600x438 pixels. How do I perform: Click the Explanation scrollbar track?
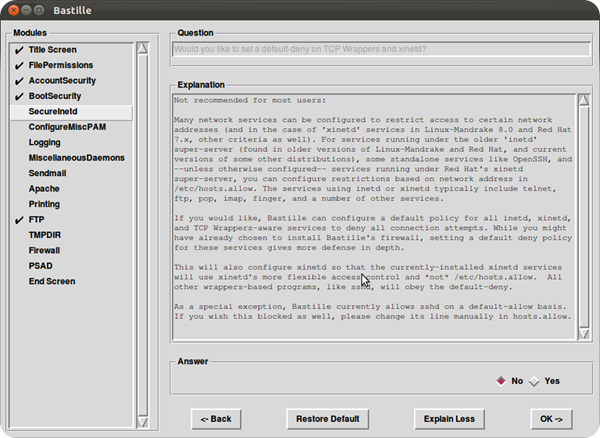(x=584, y=217)
